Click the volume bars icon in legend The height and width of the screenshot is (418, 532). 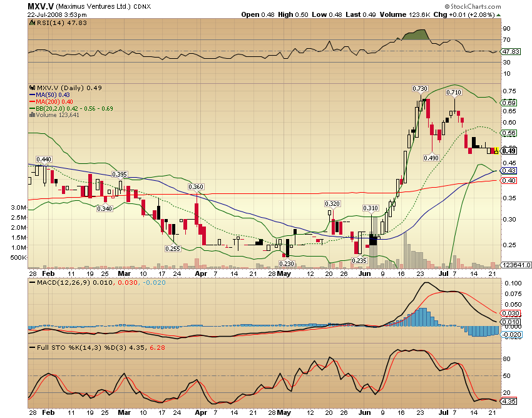point(32,115)
